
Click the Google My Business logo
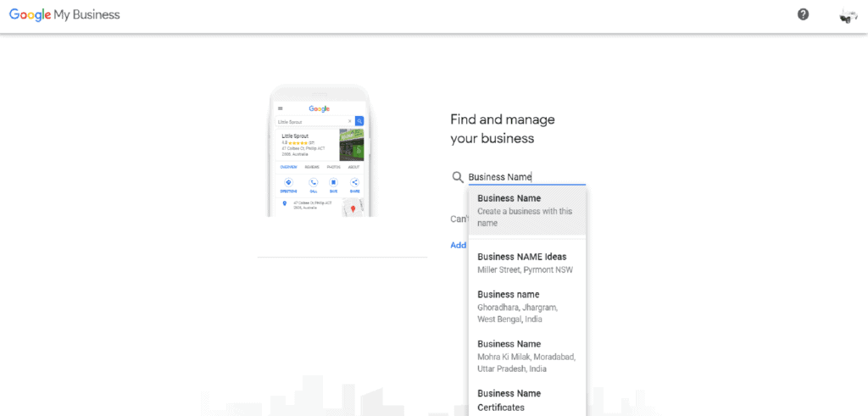64,15
